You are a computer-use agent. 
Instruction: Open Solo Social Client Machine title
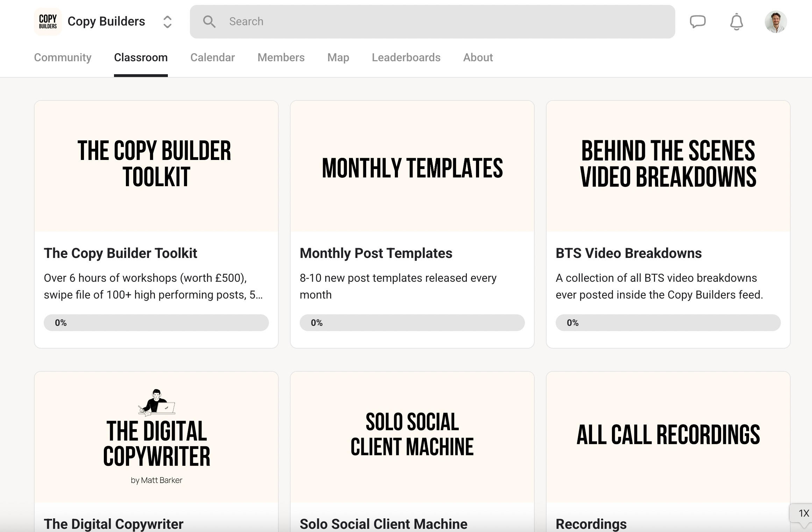[383, 524]
